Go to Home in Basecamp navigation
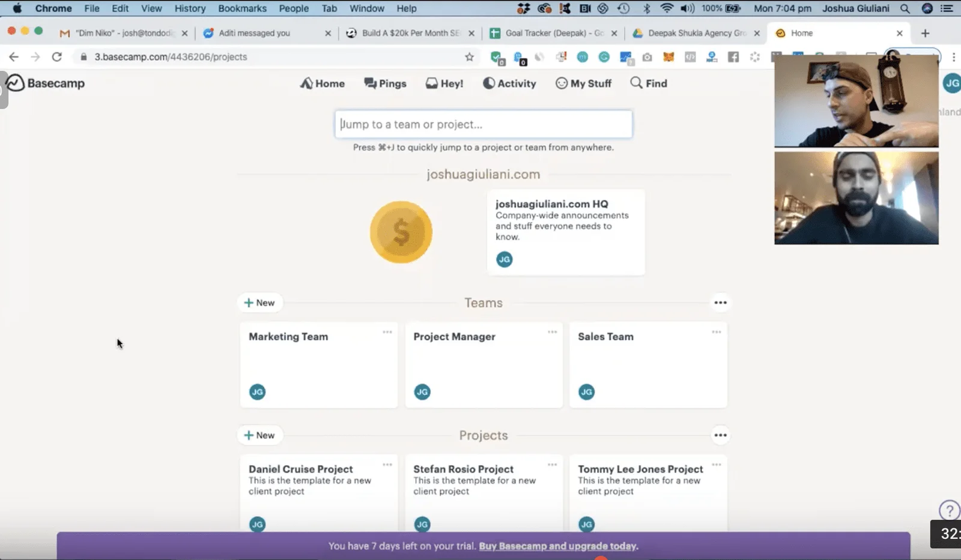 pos(323,83)
